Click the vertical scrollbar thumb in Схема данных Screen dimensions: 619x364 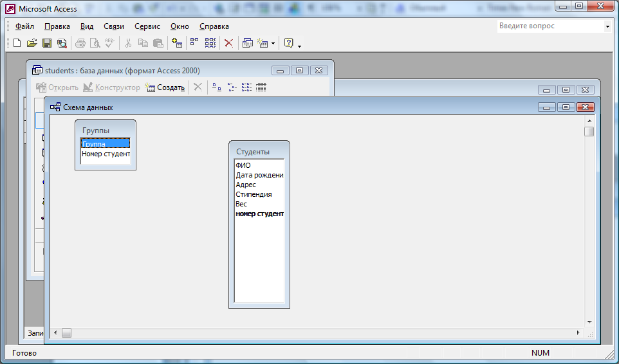(589, 131)
